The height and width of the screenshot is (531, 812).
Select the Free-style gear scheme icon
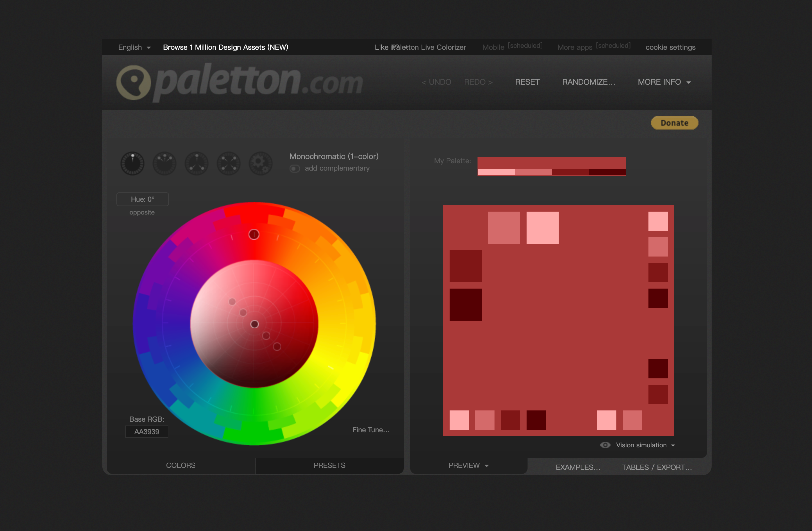261,163
